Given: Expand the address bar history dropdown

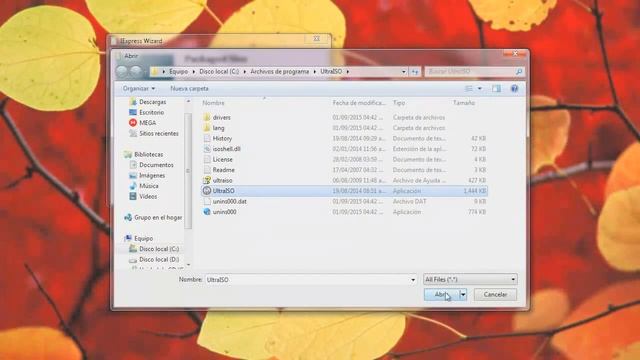Looking at the screenshot, I should pos(404,72).
